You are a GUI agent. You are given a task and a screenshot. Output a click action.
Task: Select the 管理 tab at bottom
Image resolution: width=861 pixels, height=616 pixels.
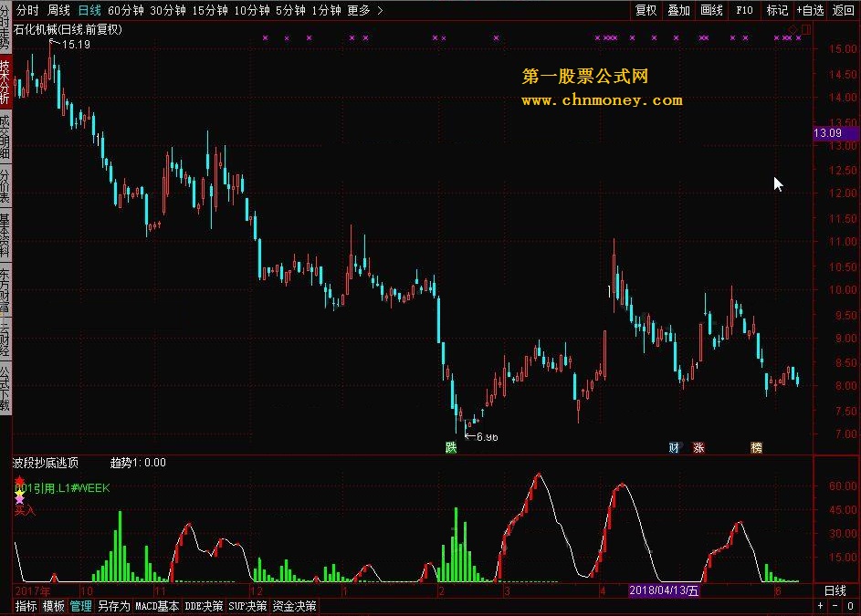coord(80,606)
